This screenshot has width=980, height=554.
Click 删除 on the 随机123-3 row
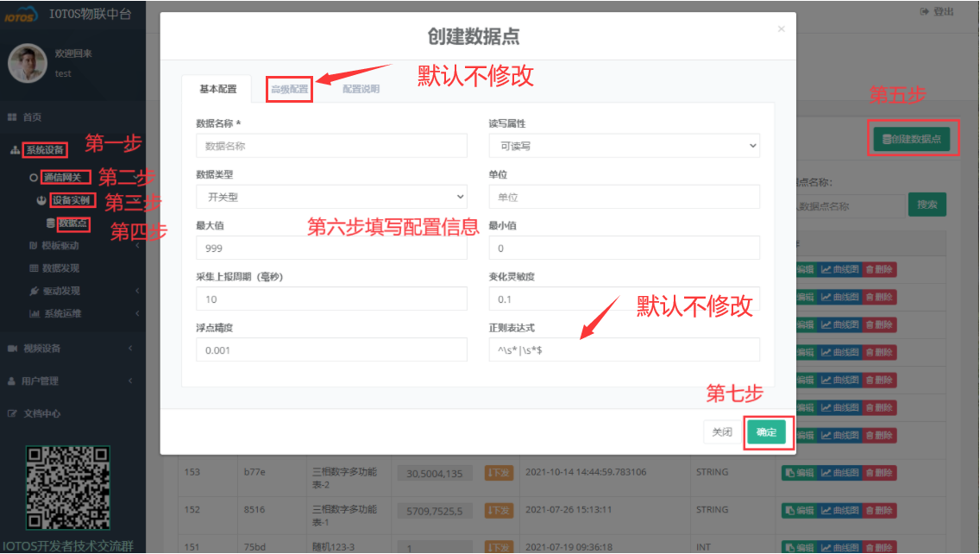pyautogui.click(x=877, y=546)
